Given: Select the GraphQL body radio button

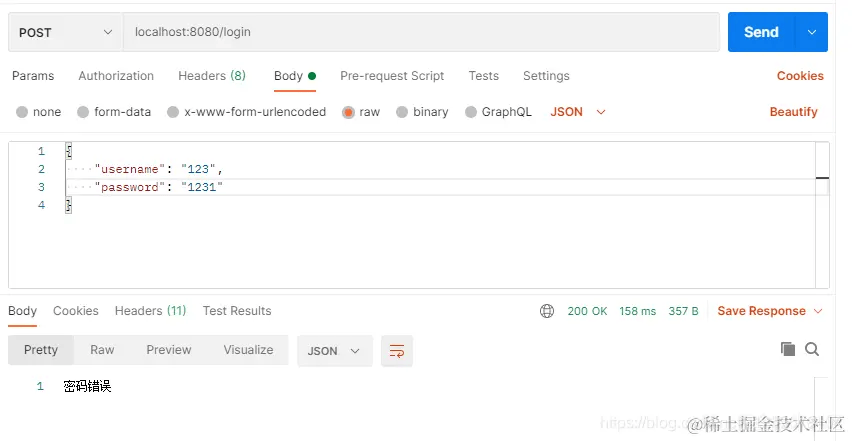Looking at the screenshot, I should [471, 112].
